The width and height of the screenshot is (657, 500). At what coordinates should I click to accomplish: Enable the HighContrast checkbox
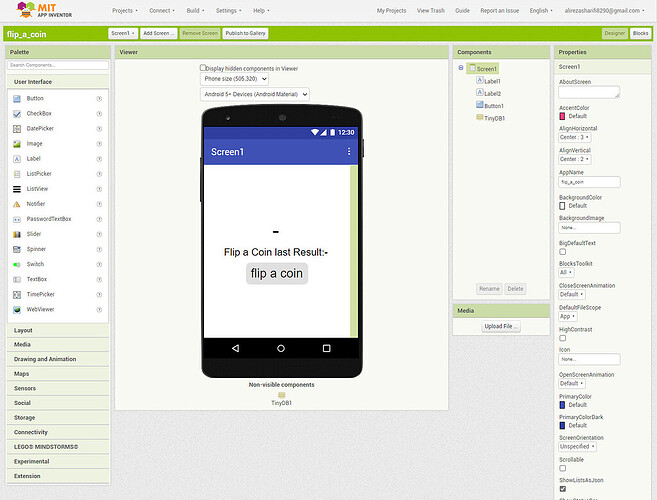point(563,338)
